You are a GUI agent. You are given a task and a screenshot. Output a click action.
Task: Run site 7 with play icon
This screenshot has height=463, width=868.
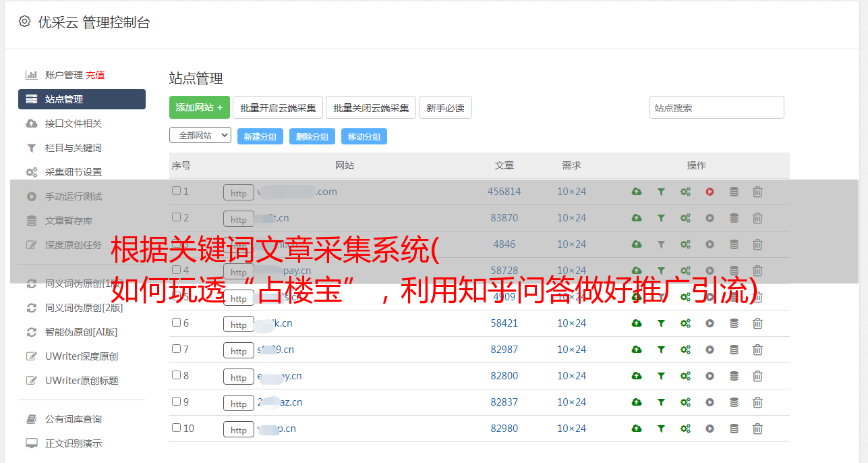710,350
